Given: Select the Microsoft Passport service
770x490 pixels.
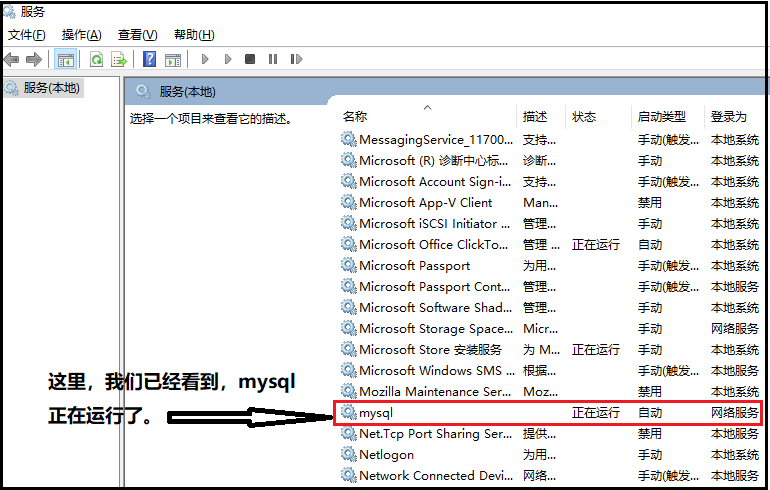Looking at the screenshot, I should (550, 266).
